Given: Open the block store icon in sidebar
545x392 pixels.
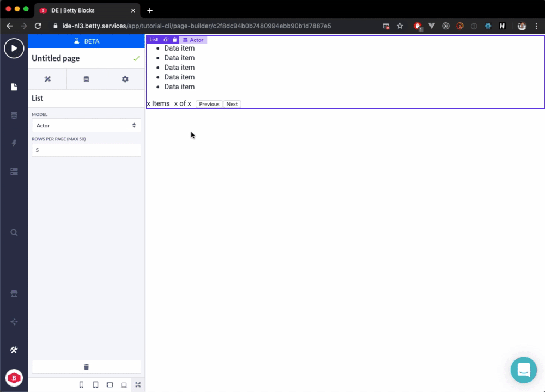Looking at the screenshot, I should (x=14, y=294).
